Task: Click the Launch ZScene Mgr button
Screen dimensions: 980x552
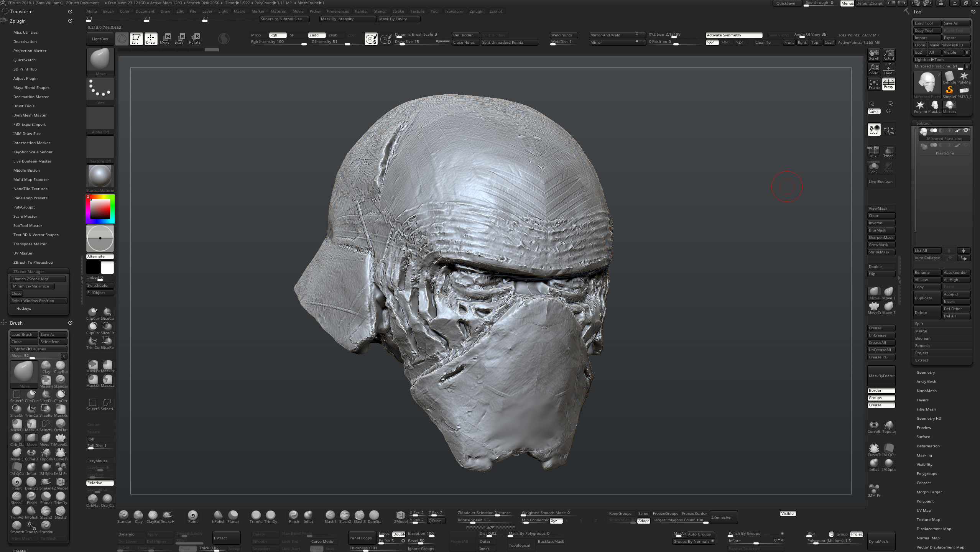Action: [38, 279]
